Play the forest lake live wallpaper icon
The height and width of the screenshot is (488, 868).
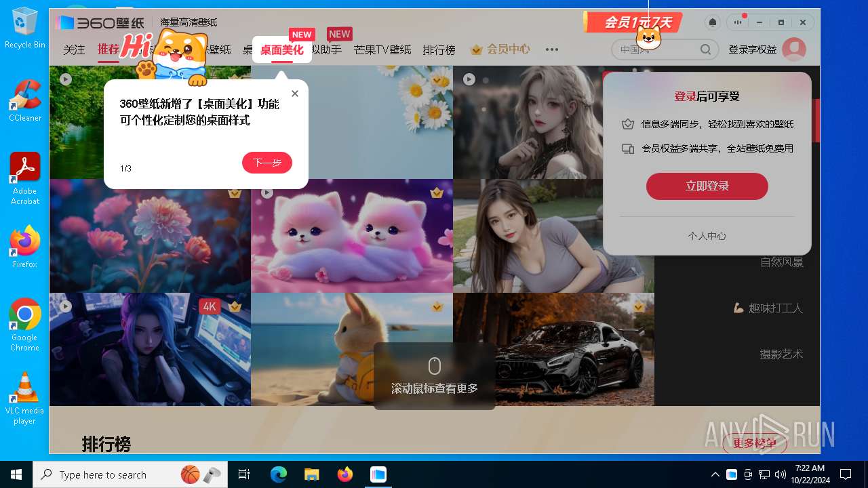65,79
